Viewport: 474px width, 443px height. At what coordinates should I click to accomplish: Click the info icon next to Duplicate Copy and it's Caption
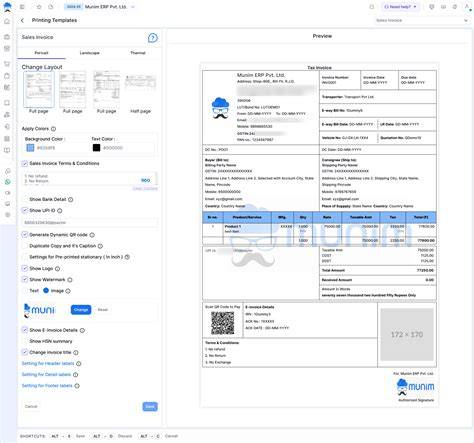click(x=100, y=246)
